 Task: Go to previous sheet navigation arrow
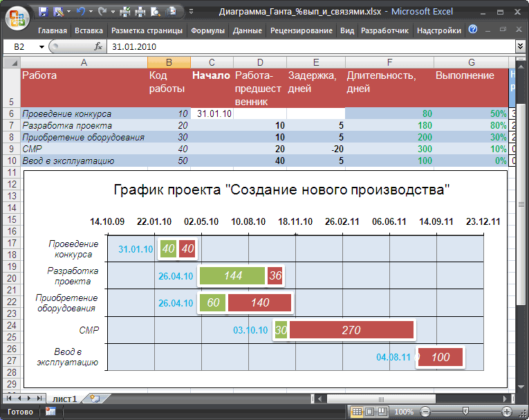click(19, 399)
